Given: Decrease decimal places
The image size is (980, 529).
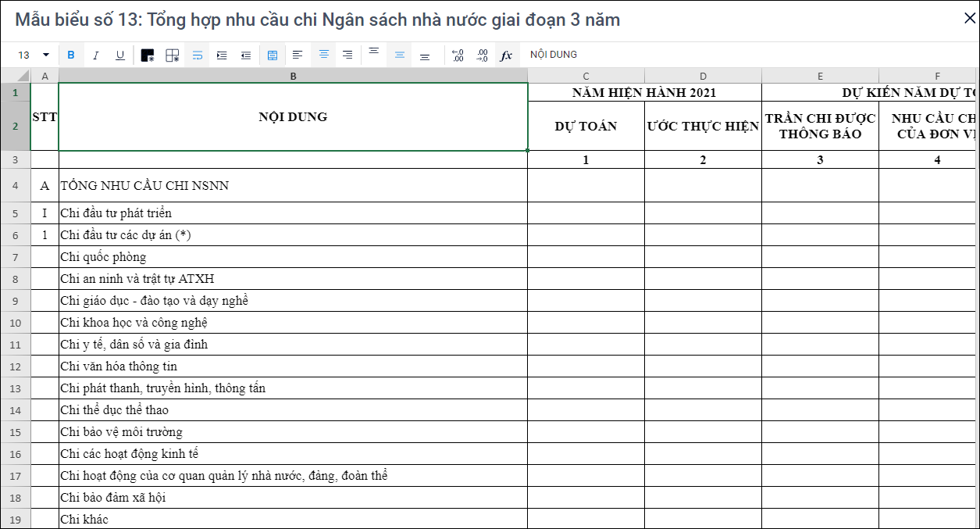Looking at the screenshot, I should pos(458,55).
